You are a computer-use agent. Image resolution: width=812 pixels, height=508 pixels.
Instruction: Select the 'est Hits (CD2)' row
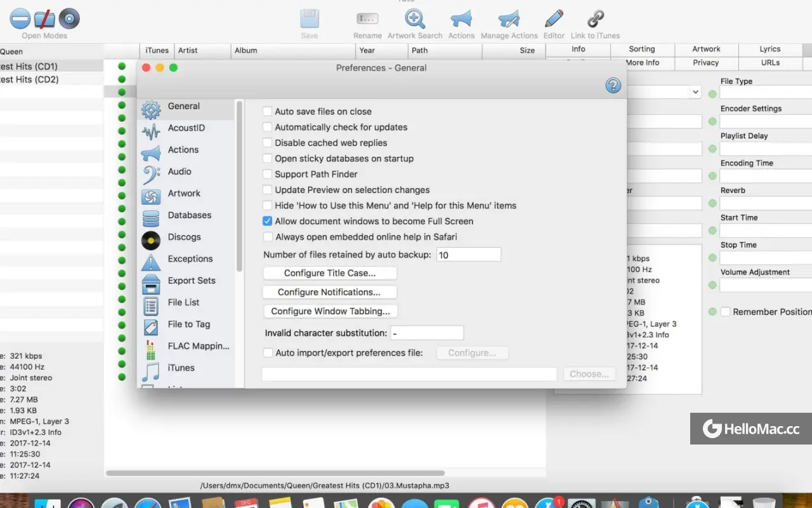(x=51, y=79)
